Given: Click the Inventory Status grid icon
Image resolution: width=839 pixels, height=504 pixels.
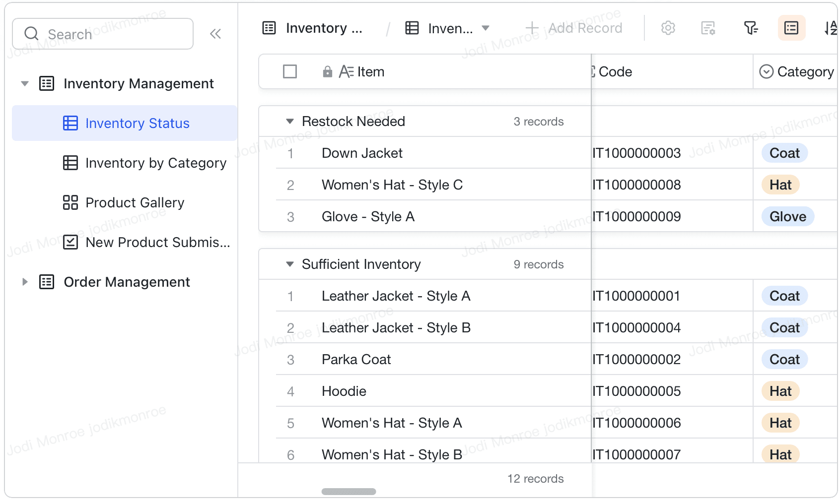Looking at the screenshot, I should click(70, 123).
